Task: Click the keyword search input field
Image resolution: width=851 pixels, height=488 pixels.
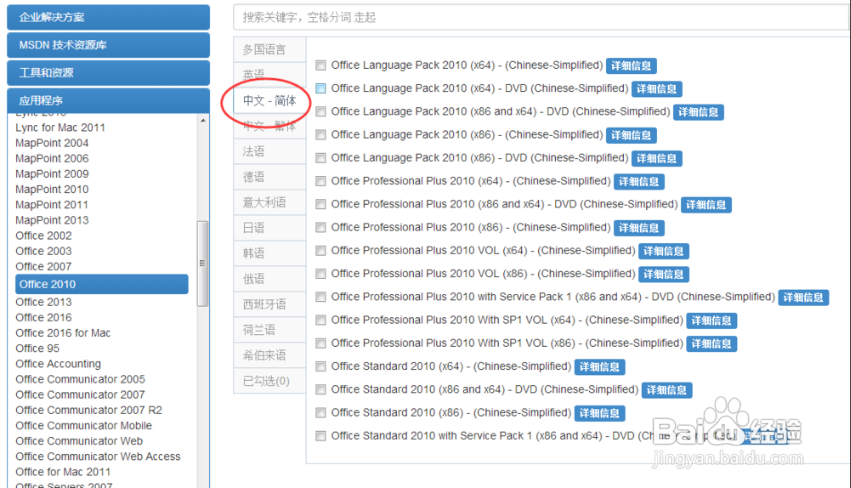Action: pos(541,17)
